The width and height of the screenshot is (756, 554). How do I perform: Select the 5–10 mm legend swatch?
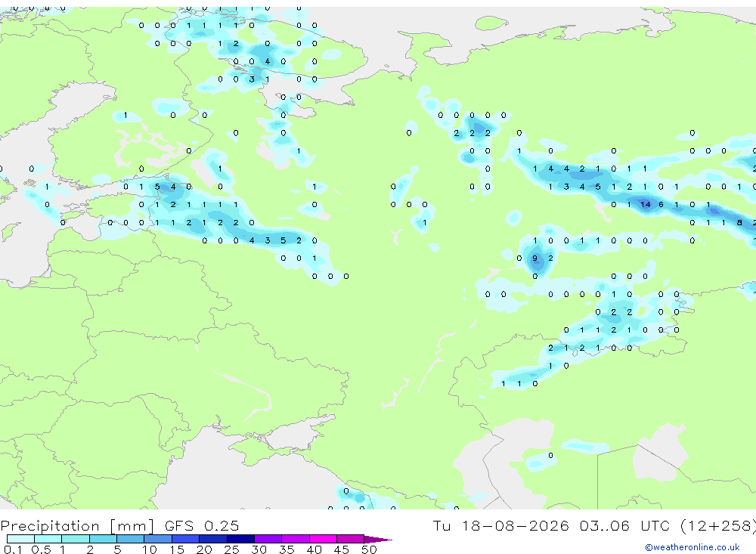pyautogui.click(x=131, y=539)
